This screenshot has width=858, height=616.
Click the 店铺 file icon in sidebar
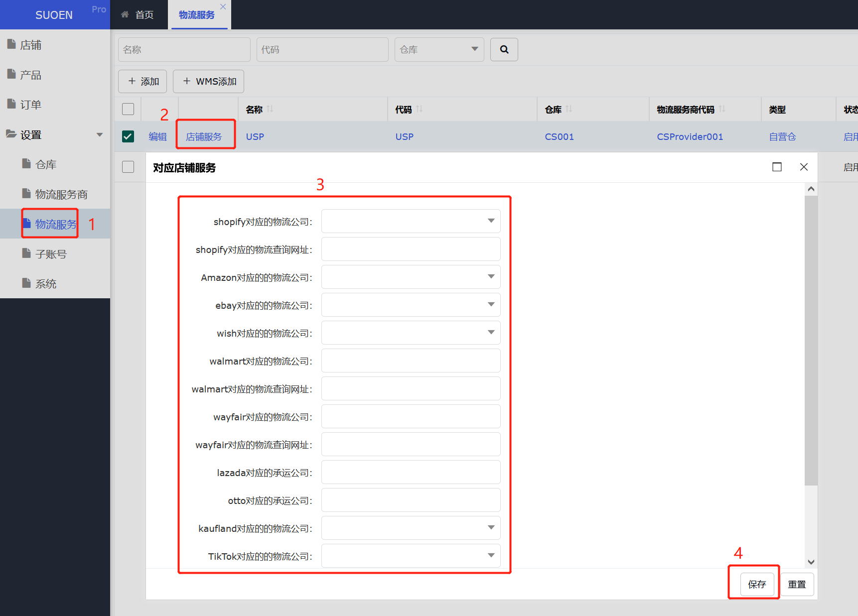pyautogui.click(x=11, y=44)
